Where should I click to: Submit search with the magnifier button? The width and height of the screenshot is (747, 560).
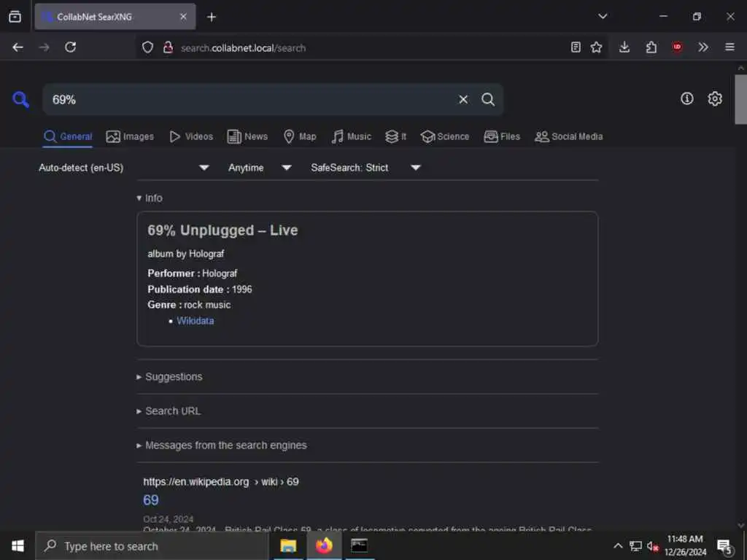click(x=488, y=99)
